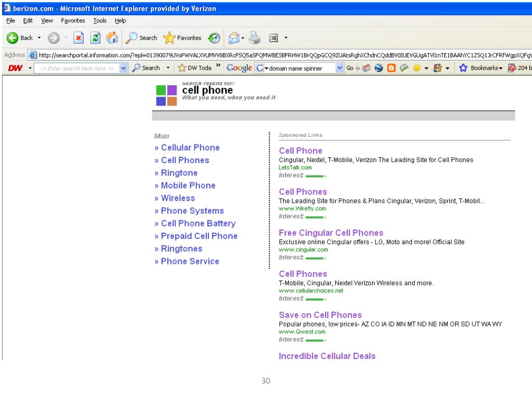This screenshot has width=532, height=399.
Task: Open the Mobile Phone category link
Action: (x=188, y=185)
